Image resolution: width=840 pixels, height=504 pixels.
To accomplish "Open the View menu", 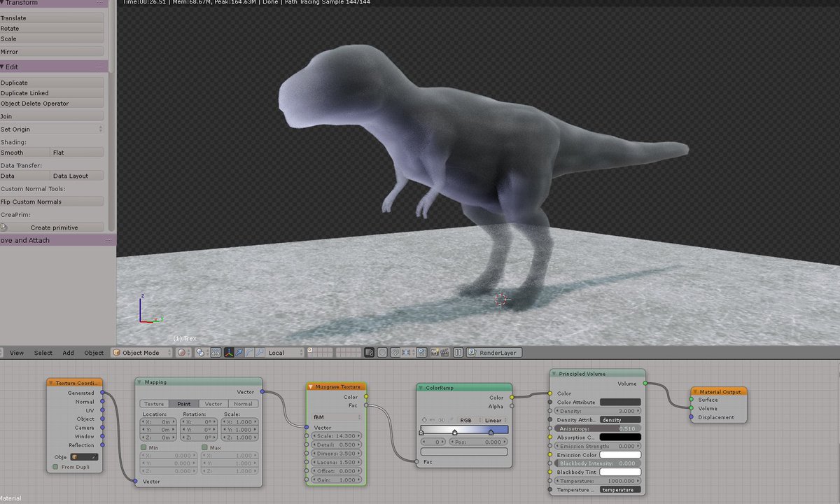I will [17, 353].
